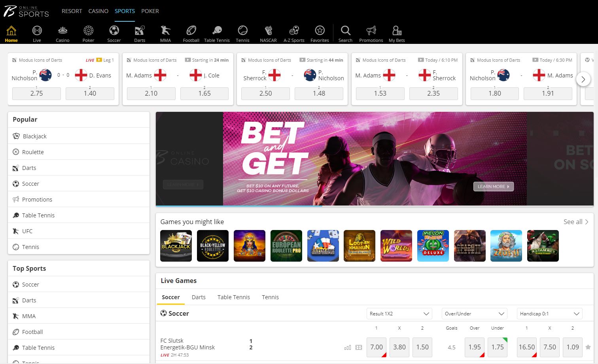Screen dimensions: 598x364
Task: Open the Handicap 0:1 market dropdown
Action: click(549, 314)
